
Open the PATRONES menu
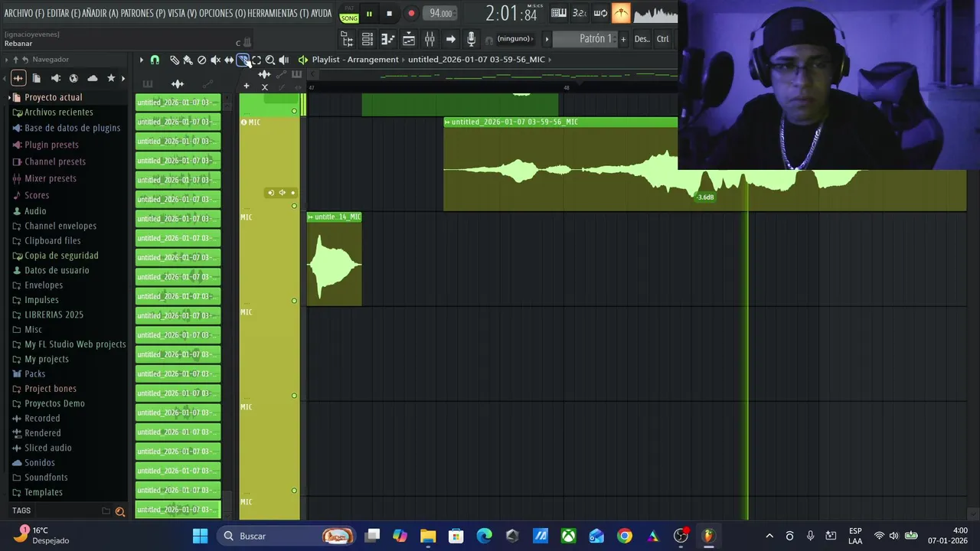click(143, 14)
